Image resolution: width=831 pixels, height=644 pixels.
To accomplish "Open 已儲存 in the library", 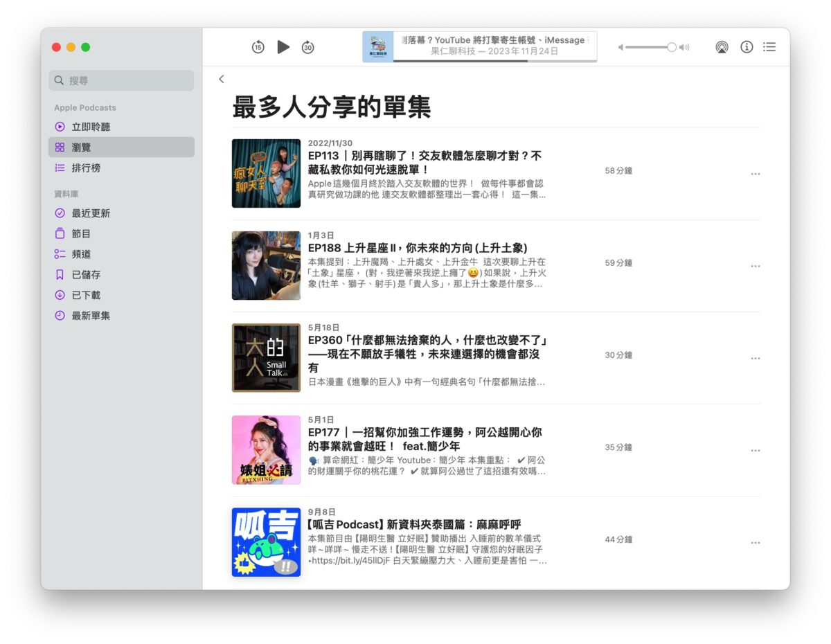I will (121, 275).
